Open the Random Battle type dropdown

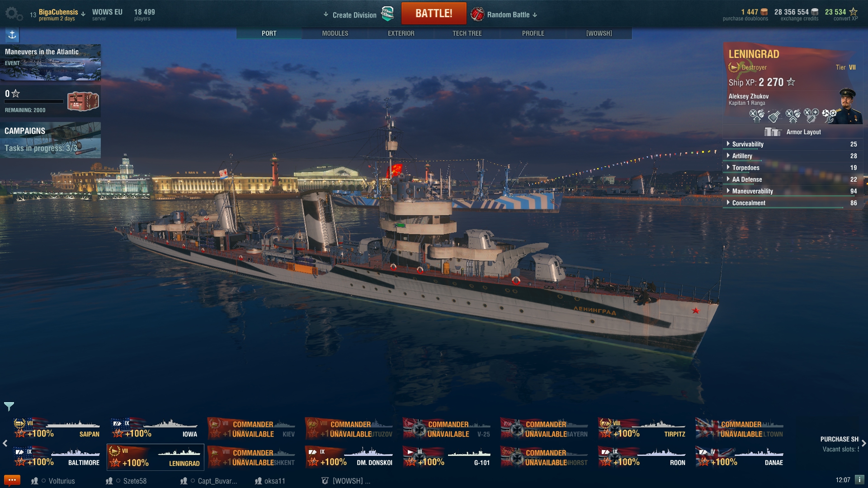pyautogui.click(x=504, y=14)
